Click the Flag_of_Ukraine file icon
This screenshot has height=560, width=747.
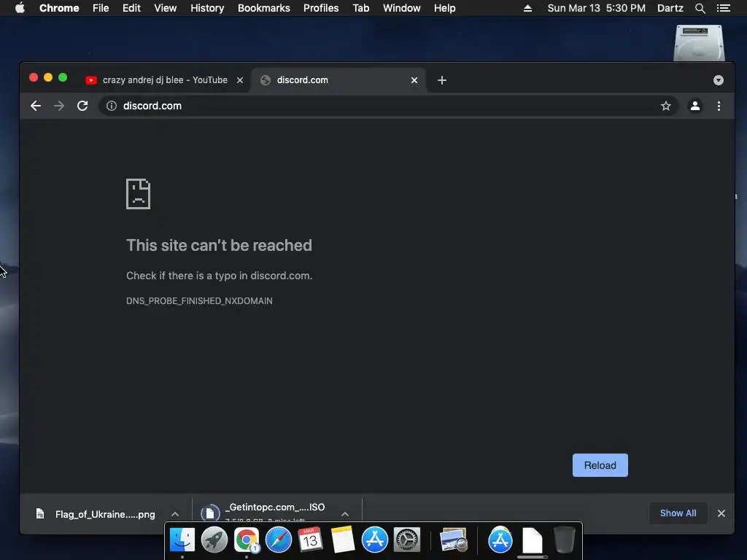[40, 513]
